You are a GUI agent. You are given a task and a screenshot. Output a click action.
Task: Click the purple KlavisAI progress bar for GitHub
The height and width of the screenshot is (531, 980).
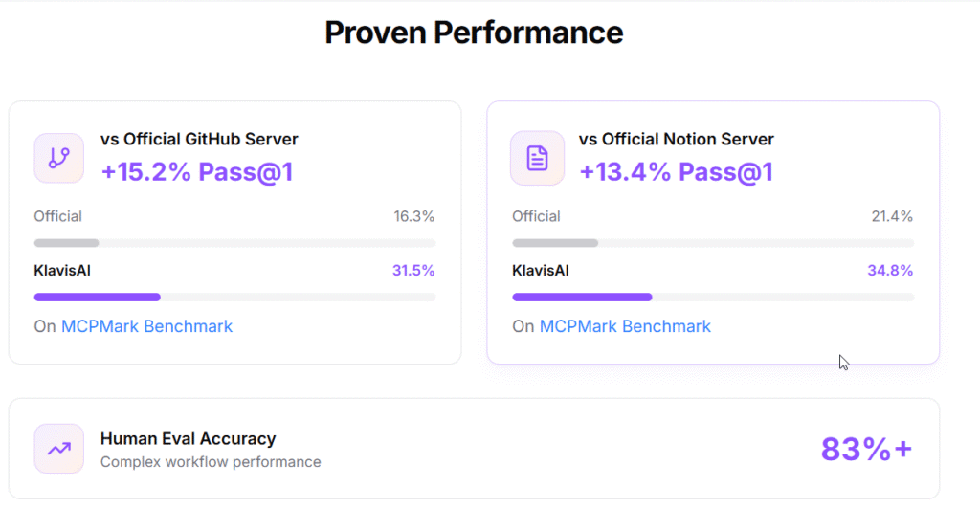click(x=98, y=297)
